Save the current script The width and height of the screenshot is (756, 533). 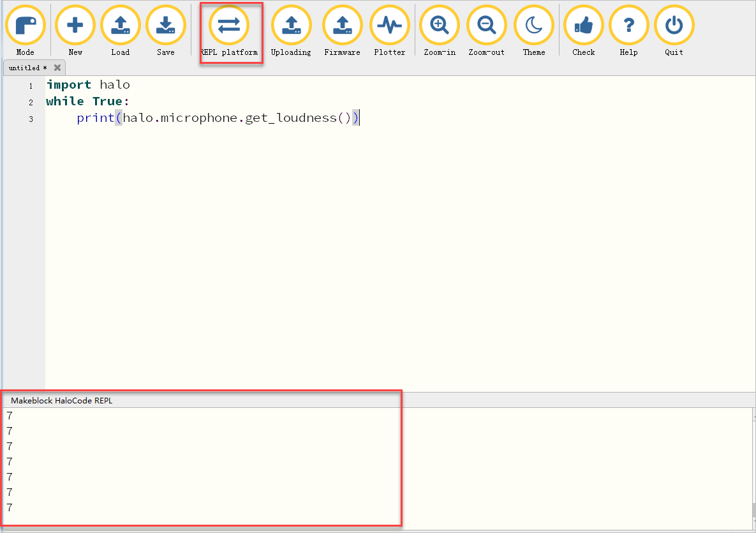166,26
